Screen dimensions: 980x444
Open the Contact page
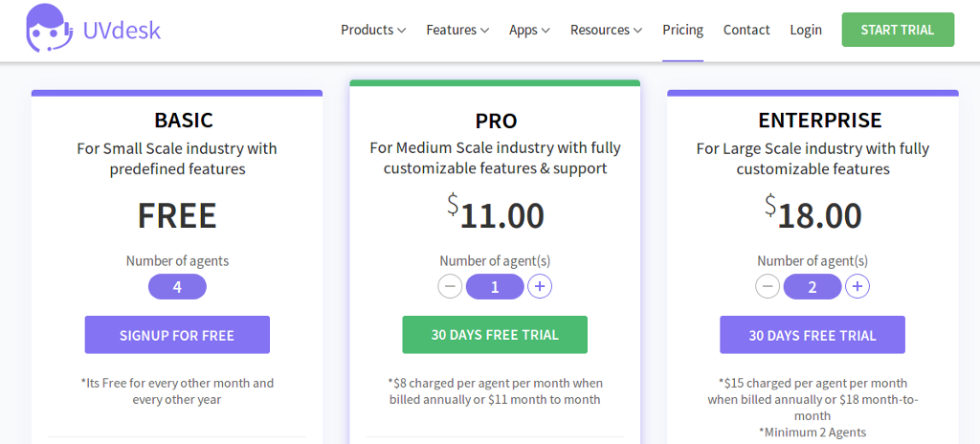746,30
